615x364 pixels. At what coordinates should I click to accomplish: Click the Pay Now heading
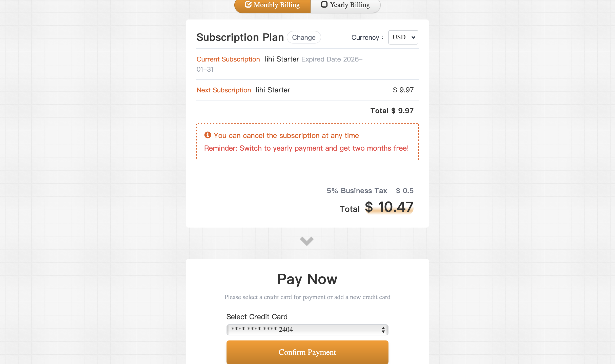[307, 279]
